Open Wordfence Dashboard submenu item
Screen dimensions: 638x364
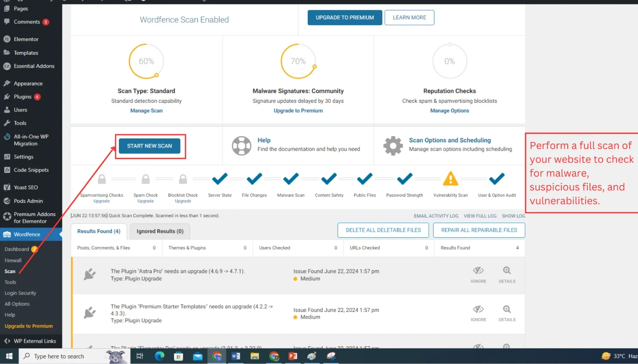tap(17, 249)
